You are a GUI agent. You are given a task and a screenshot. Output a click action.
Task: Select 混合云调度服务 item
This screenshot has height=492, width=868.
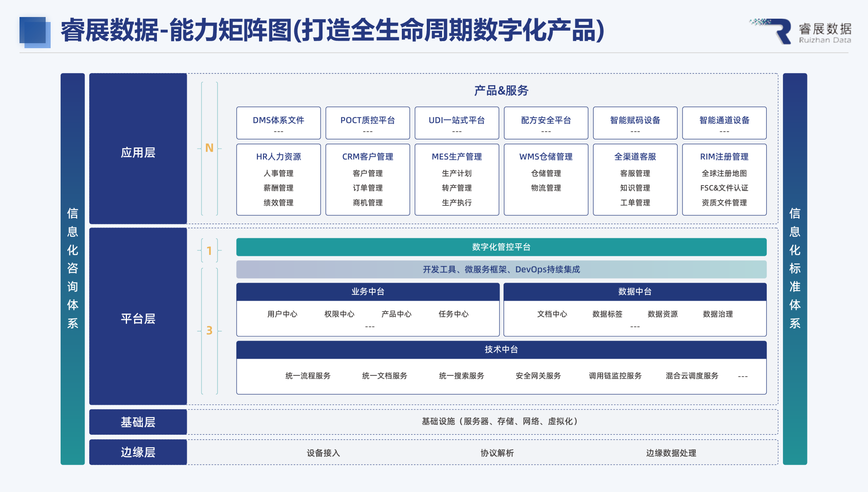point(692,376)
